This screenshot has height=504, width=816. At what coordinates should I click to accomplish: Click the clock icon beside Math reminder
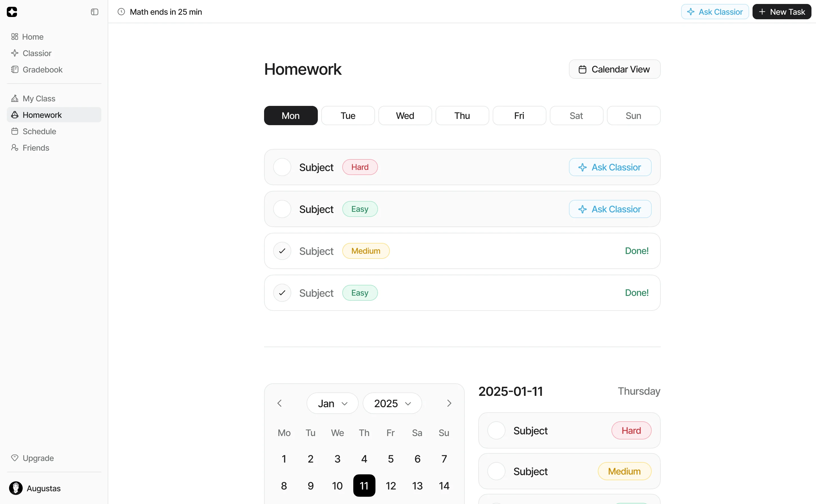coord(121,12)
